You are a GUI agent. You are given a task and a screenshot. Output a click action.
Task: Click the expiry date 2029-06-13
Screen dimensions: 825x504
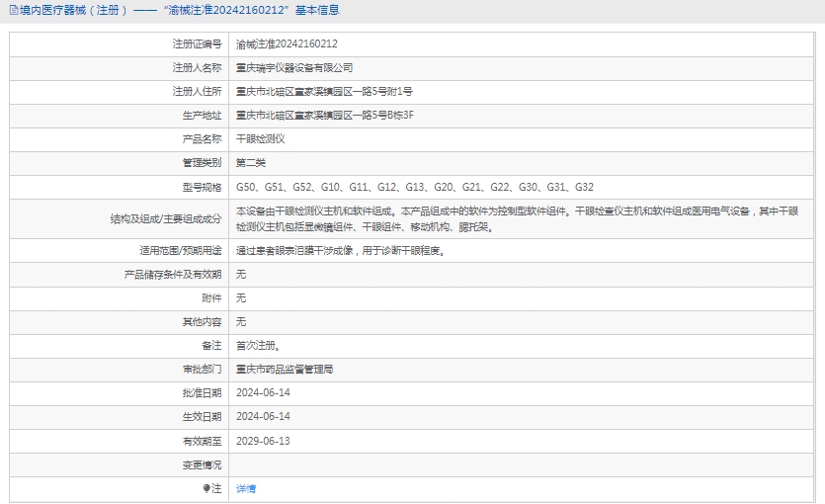(x=263, y=441)
